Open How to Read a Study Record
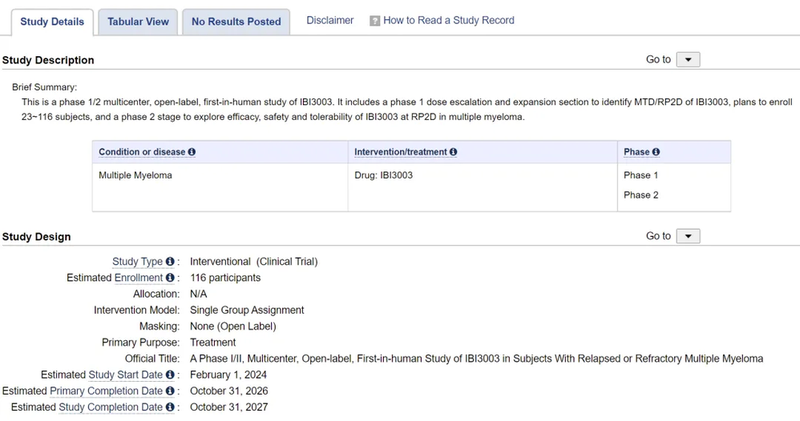The height and width of the screenshot is (421, 800). pos(449,21)
